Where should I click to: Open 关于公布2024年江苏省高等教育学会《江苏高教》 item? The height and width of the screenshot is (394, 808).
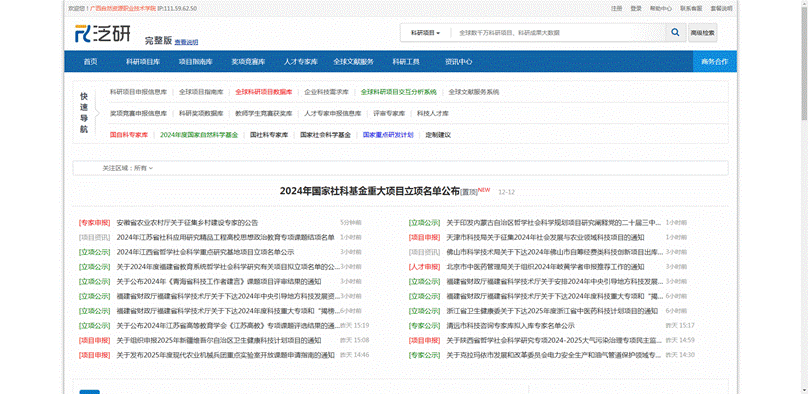pyautogui.click(x=228, y=326)
